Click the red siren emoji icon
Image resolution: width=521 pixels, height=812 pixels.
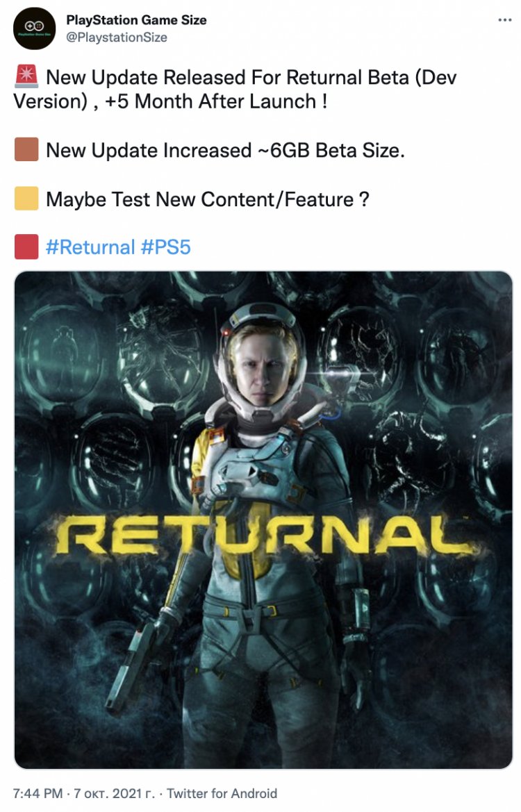(x=26, y=76)
